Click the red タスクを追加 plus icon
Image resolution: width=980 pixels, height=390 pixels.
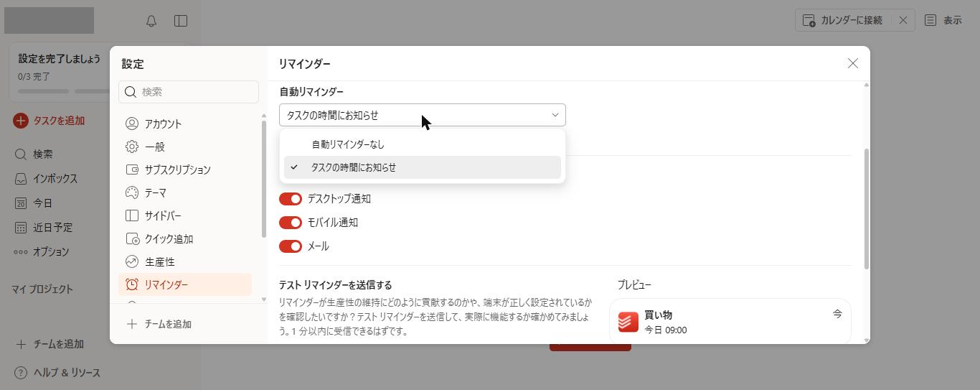point(21,121)
